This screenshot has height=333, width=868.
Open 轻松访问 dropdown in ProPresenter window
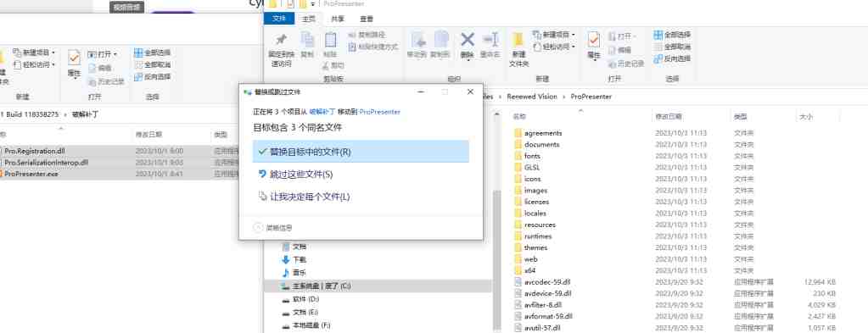click(x=554, y=47)
